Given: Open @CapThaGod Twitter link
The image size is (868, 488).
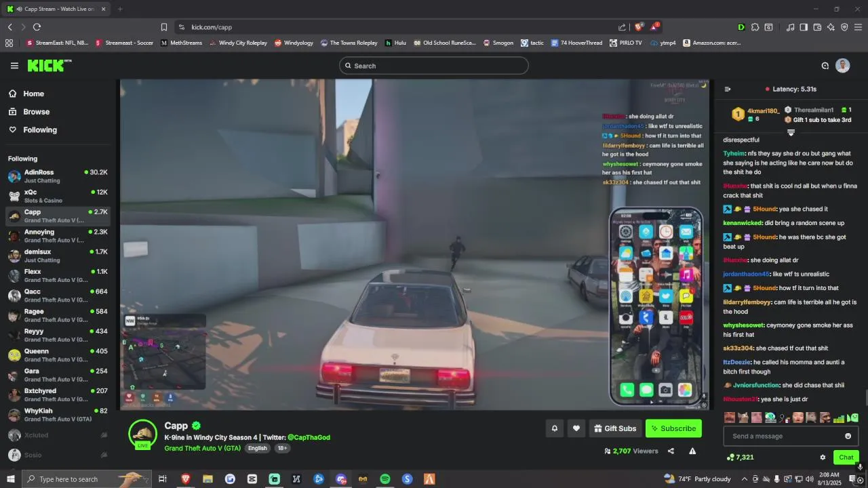Looking at the screenshot, I should click(309, 437).
